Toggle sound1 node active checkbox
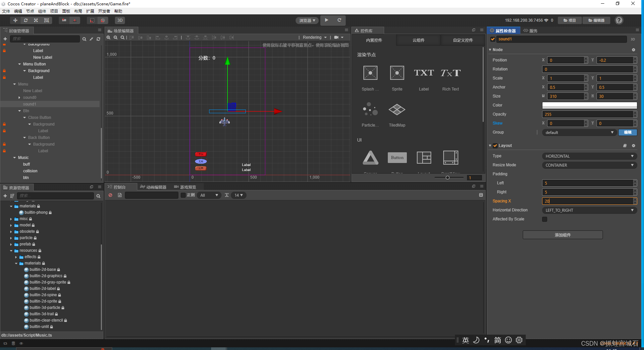The height and width of the screenshot is (350, 644). pos(493,39)
